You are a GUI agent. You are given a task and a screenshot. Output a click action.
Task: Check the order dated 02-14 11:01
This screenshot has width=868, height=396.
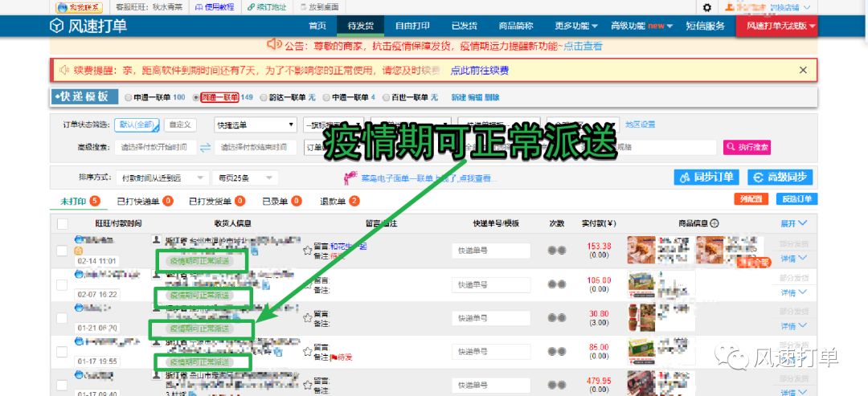(x=63, y=251)
